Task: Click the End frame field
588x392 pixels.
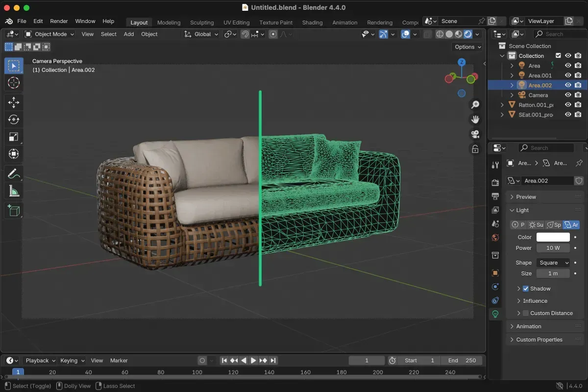Action: tap(462, 360)
